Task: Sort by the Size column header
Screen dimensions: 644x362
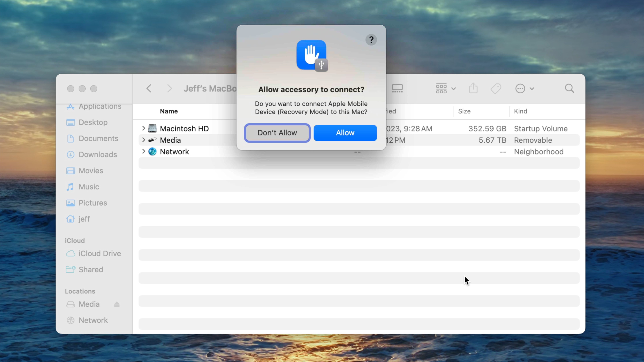Action: 464,111
